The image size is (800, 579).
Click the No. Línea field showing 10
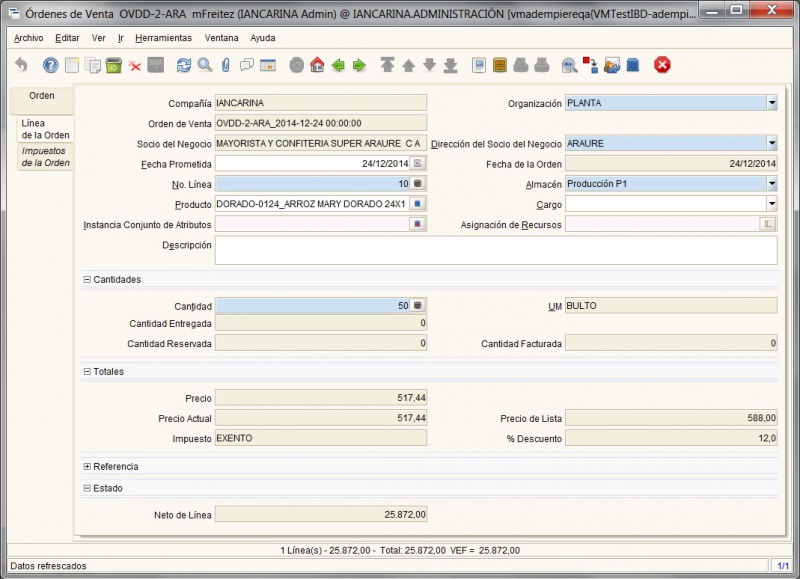click(x=312, y=184)
